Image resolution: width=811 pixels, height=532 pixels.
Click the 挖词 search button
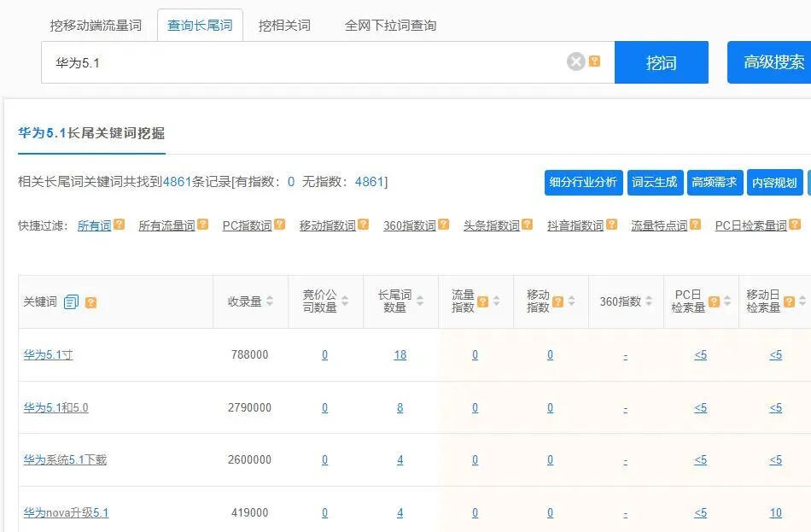tap(662, 62)
